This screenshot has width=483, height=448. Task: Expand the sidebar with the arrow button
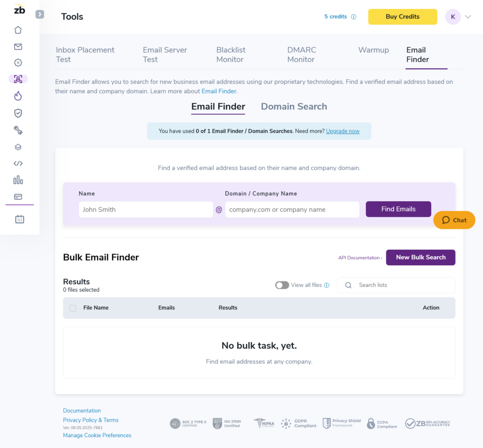coord(40,14)
